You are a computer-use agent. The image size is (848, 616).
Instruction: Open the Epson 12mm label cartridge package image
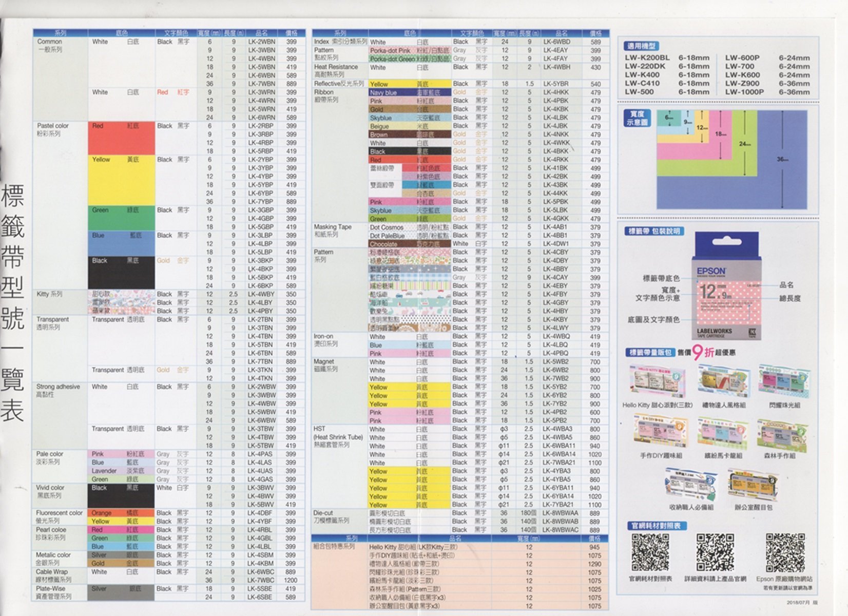coord(726,285)
